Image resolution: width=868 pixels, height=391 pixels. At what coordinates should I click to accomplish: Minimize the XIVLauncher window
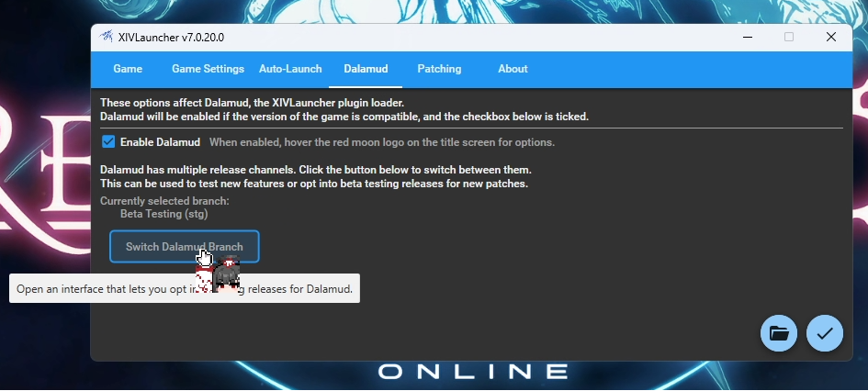748,37
